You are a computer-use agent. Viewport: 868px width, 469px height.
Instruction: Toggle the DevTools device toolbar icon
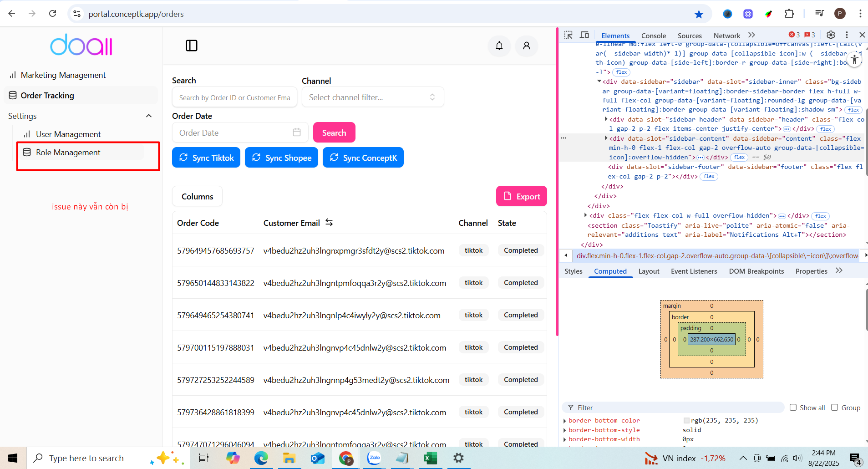[584, 35]
